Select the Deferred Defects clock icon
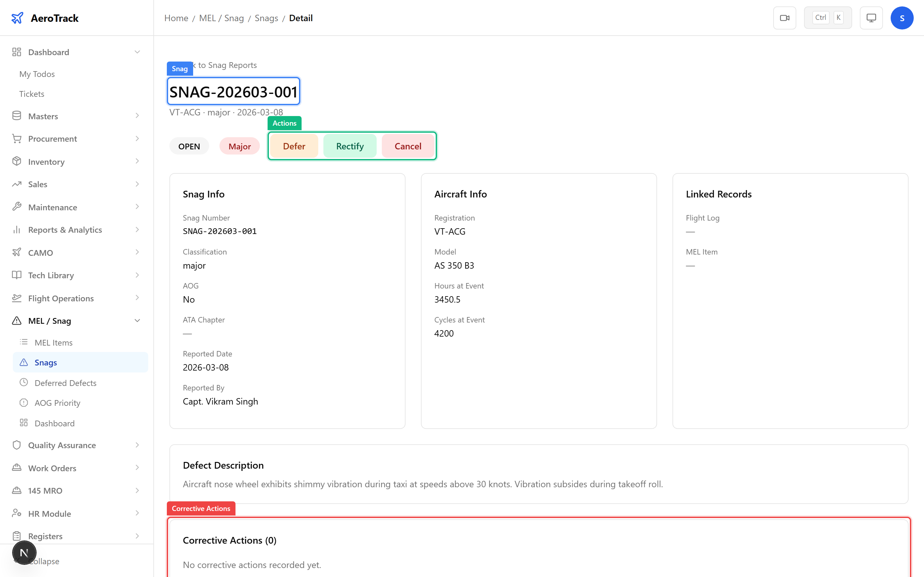Screen dimensions: 924x577 pos(24,382)
